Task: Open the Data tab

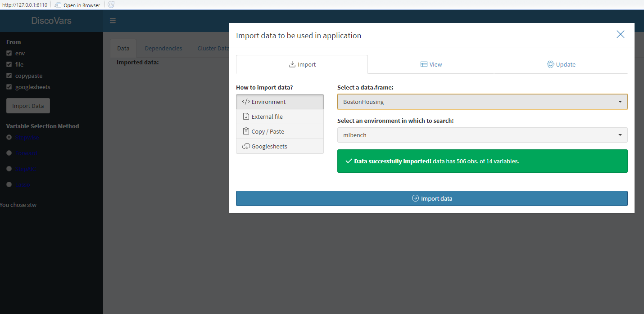Action: point(123,48)
